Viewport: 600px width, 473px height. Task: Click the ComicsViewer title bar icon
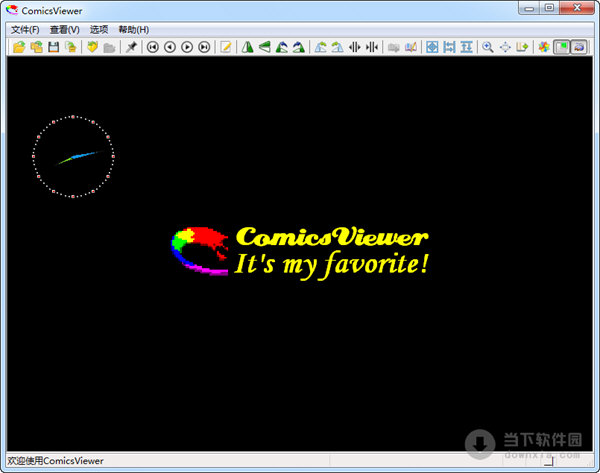pos(12,10)
